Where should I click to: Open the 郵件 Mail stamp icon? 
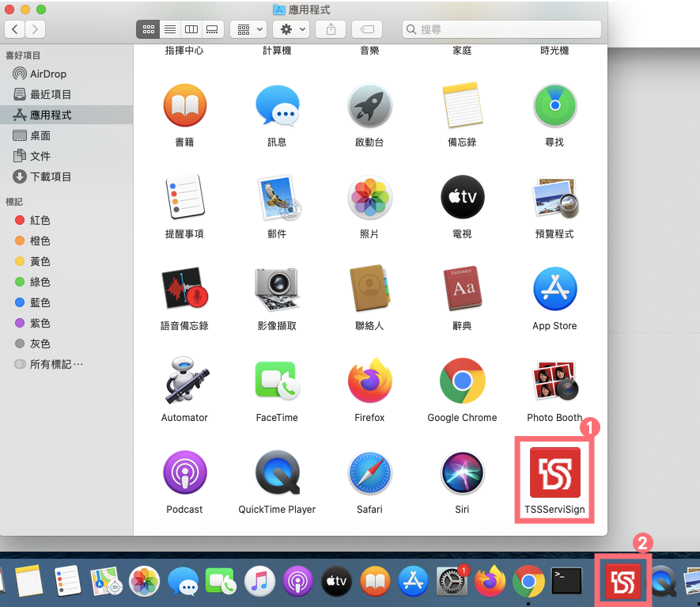278,197
